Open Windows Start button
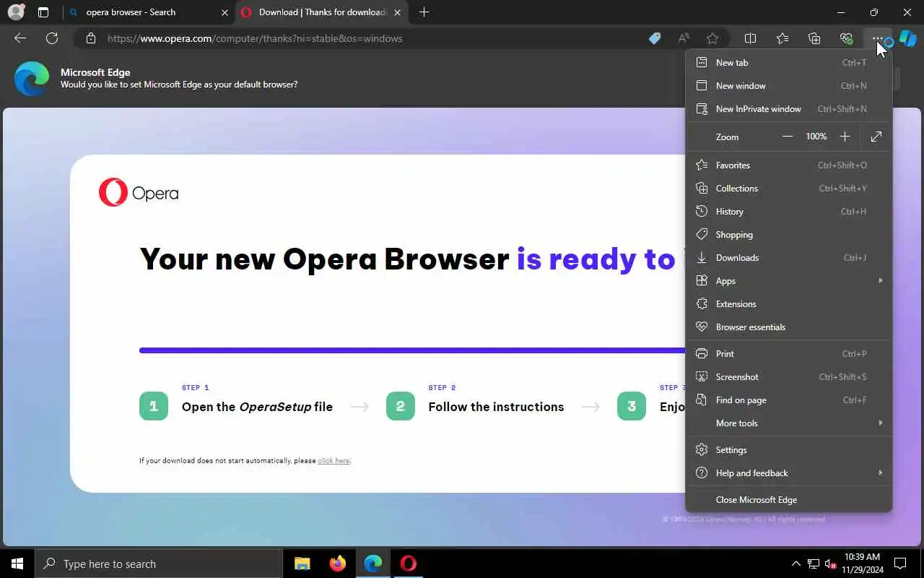The height and width of the screenshot is (578, 924). tap(17, 564)
